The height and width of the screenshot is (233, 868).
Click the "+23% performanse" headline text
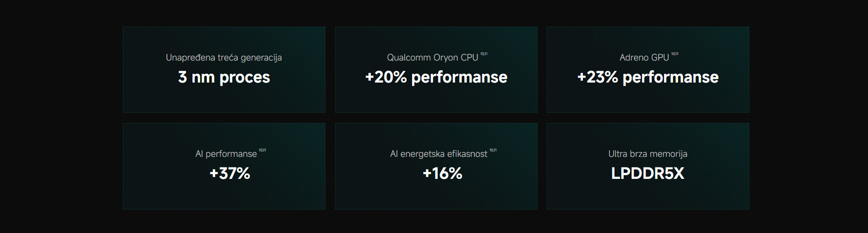[648, 77]
